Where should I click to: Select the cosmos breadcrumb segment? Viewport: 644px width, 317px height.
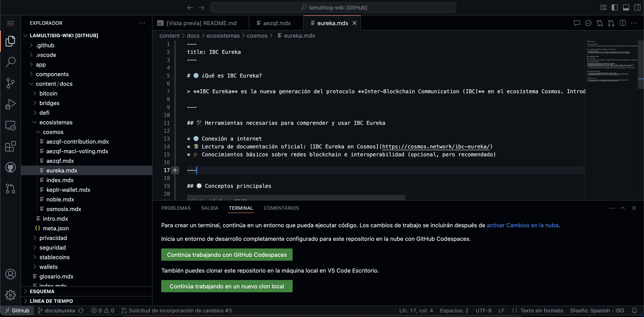[x=257, y=36]
